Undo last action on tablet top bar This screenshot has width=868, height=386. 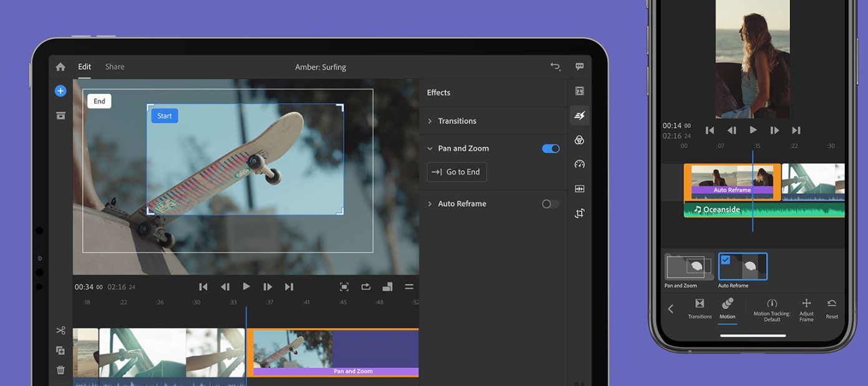click(x=555, y=67)
